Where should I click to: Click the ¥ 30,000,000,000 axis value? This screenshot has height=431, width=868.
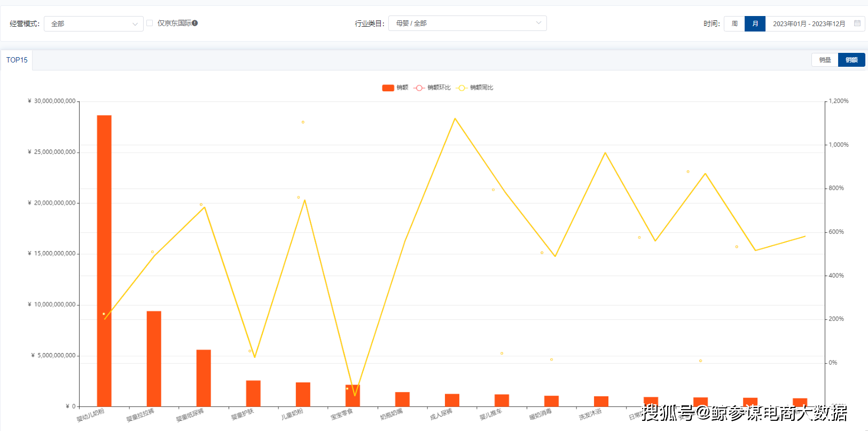(x=52, y=101)
